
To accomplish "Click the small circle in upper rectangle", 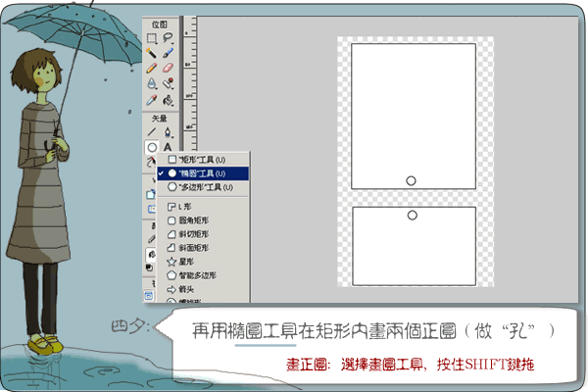I will [412, 179].
